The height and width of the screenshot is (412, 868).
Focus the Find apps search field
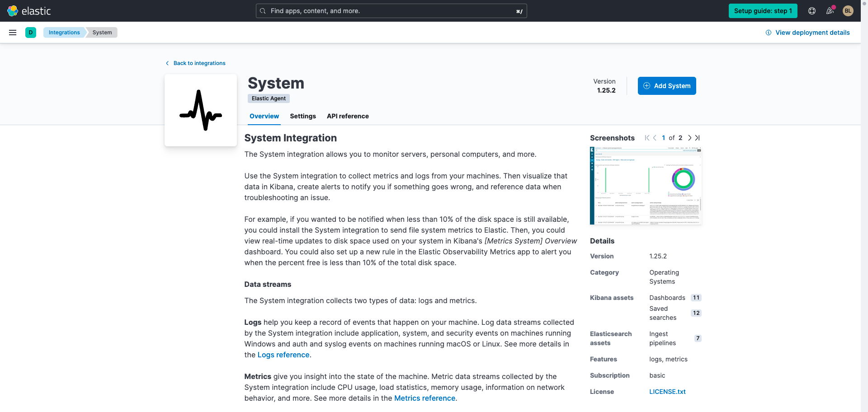pyautogui.click(x=392, y=11)
